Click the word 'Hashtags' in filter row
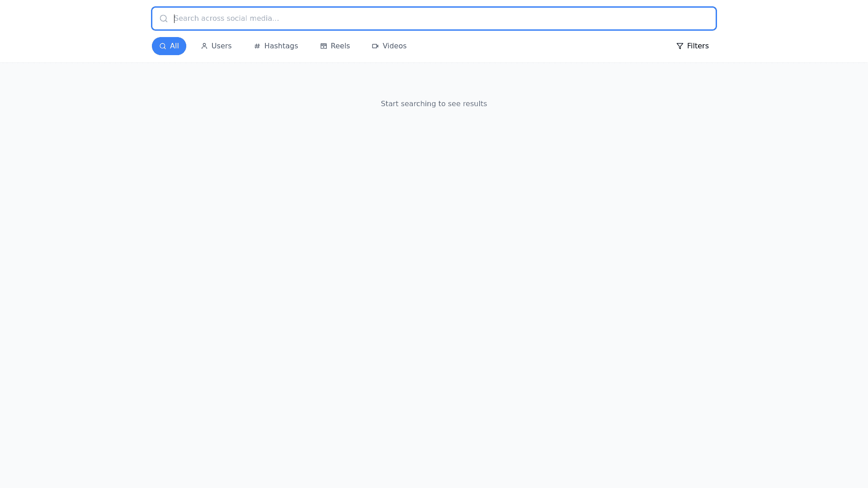 click(x=281, y=46)
